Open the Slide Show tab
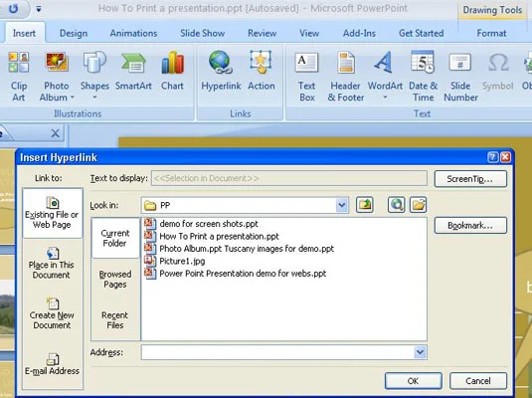 202,33
